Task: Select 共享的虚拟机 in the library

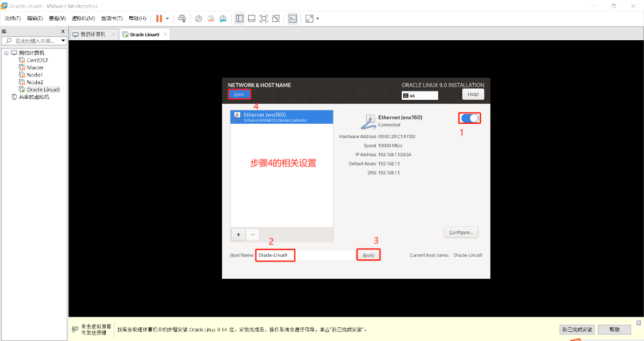Action: coord(34,97)
